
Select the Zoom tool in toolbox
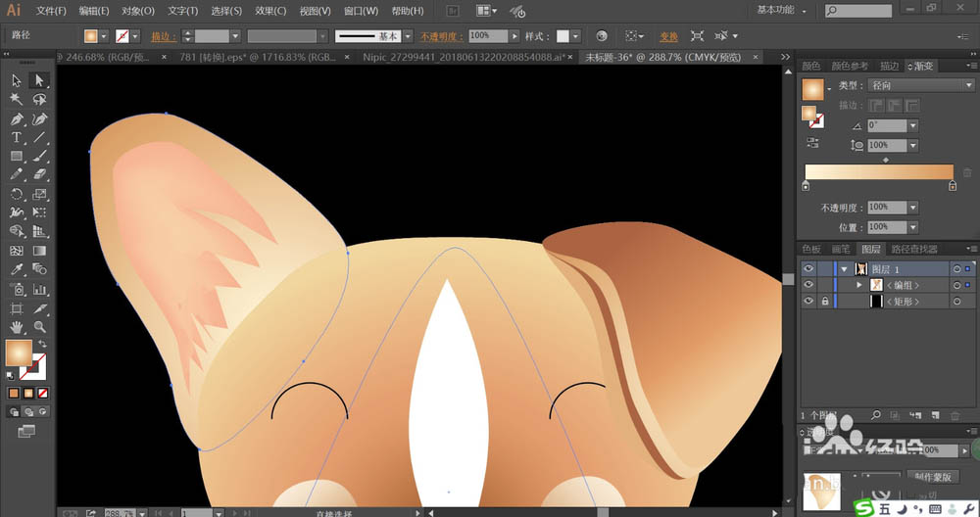pos(39,326)
